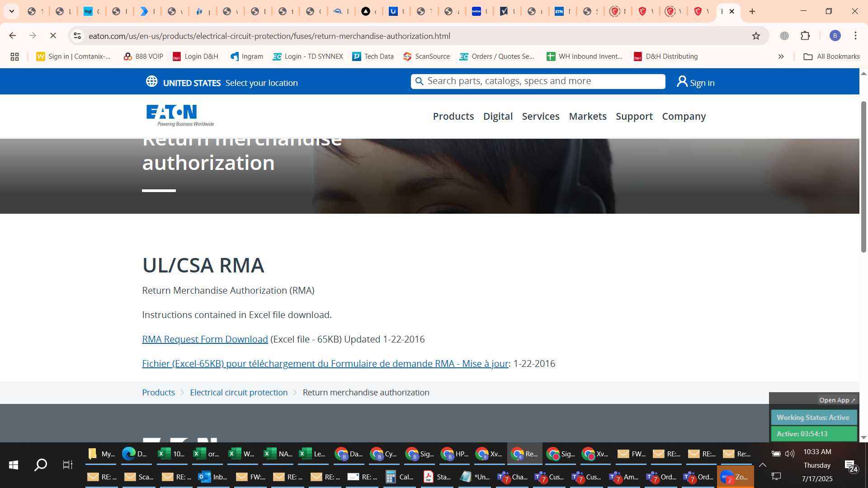This screenshot has height=488, width=868.
Task: Open the Digital menu
Action: pos(498,117)
